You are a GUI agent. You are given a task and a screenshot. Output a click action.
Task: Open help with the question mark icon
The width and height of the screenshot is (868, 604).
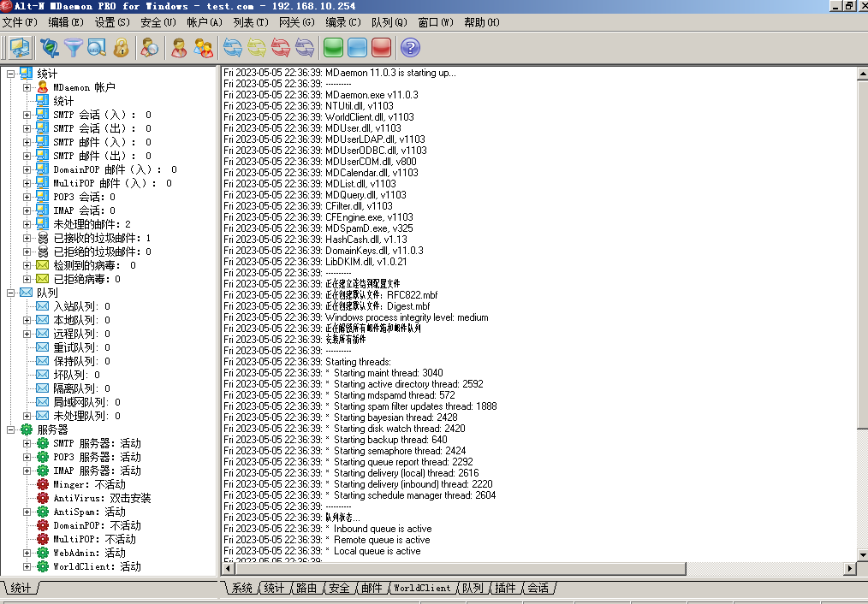(410, 48)
